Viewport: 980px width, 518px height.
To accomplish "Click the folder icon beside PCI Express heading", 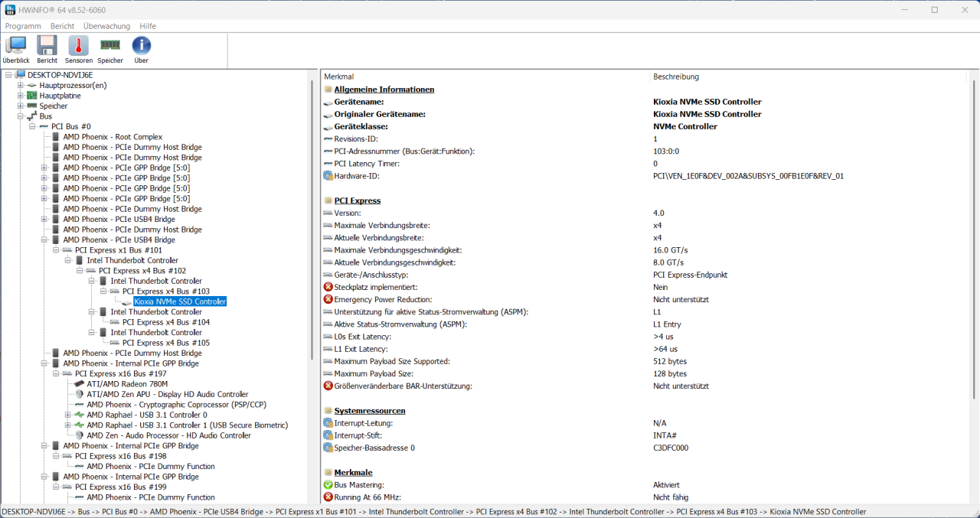I will [328, 200].
